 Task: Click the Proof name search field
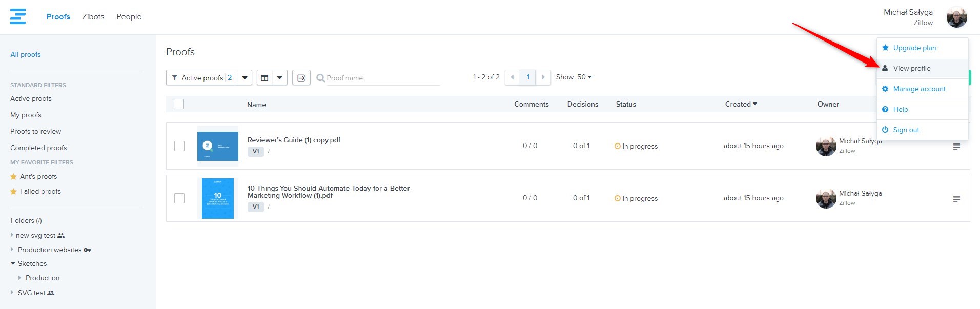[382, 78]
